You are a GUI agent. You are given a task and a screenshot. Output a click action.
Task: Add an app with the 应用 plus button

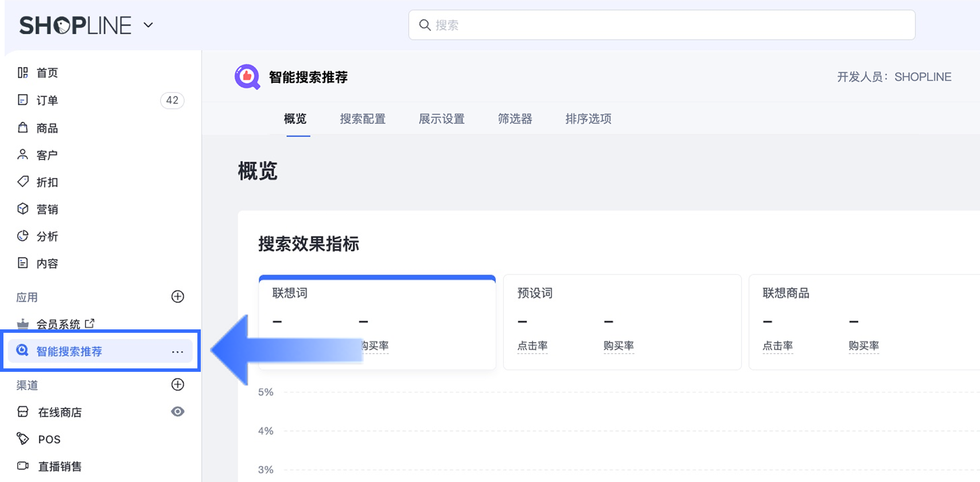[178, 297]
